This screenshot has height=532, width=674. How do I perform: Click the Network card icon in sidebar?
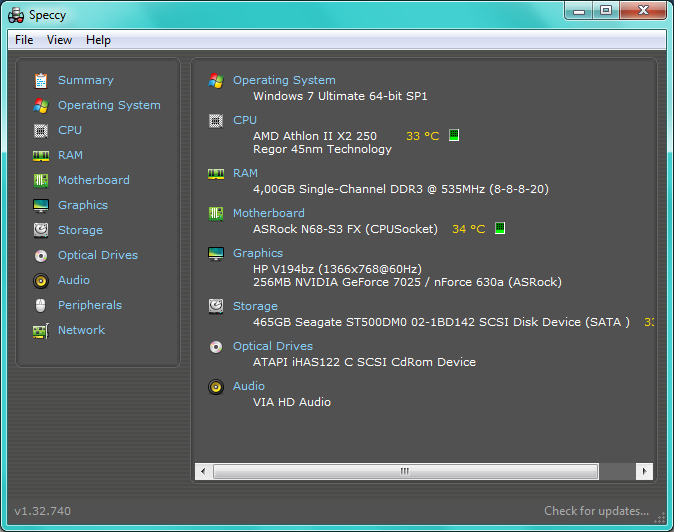point(41,331)
